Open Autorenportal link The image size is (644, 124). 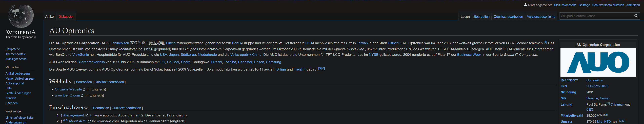[x=14, y=83]
